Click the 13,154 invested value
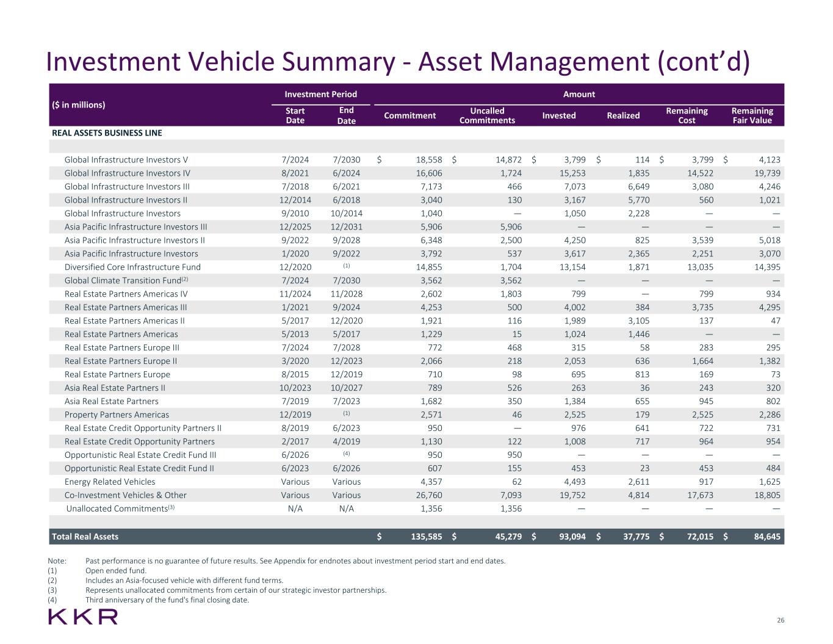Screen dimensions: 833x644 point(572,267)
